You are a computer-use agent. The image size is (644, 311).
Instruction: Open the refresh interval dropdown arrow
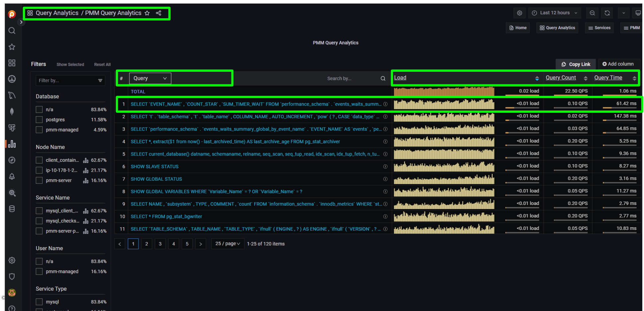[x=623, y=13]
